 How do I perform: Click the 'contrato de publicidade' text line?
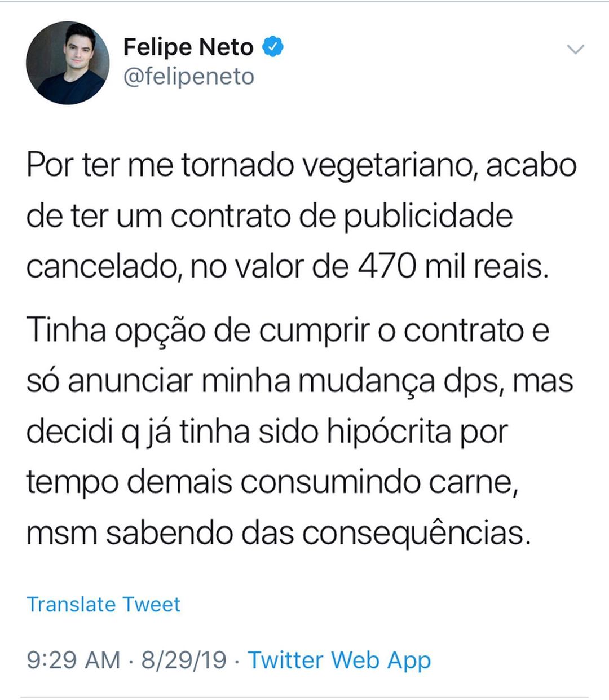[342, 217]
